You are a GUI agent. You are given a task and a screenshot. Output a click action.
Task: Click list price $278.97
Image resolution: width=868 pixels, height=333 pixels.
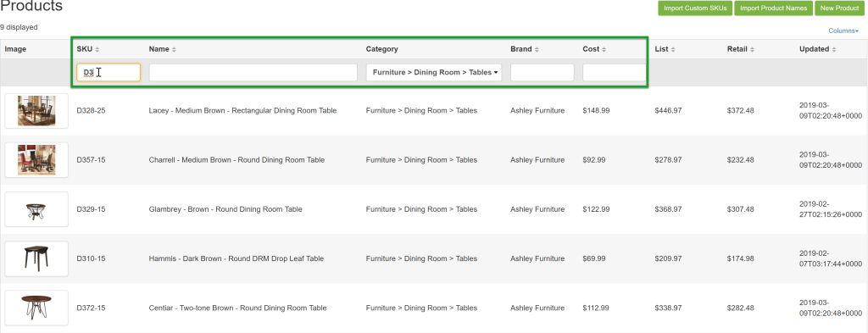(x=668, y=160)
